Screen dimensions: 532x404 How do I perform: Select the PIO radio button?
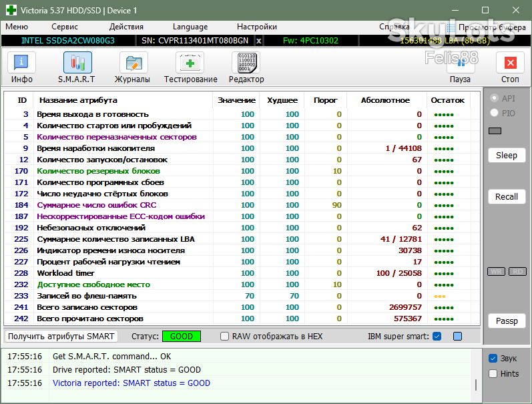(495, 113)
